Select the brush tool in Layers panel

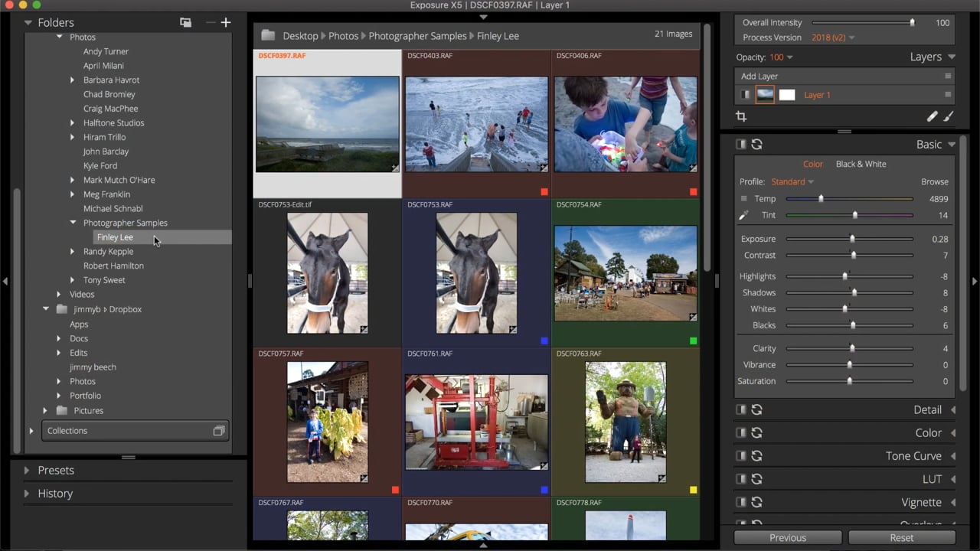(949, 116)
